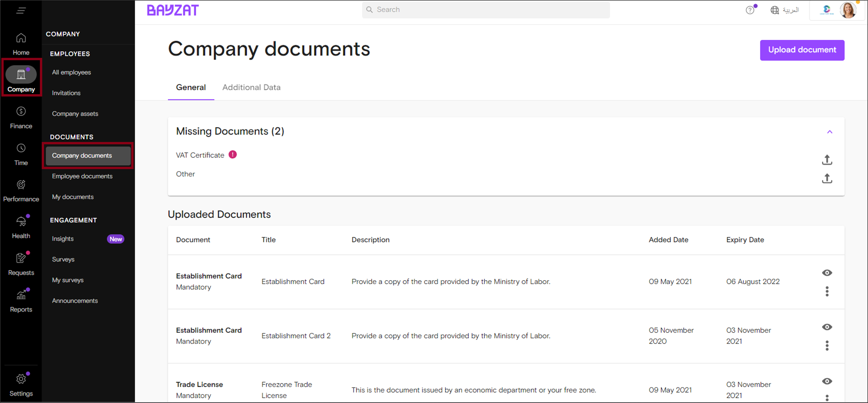Preview the Establishment Card document
868x403 pixels.
pyautogui.click(x=827, y=273)
